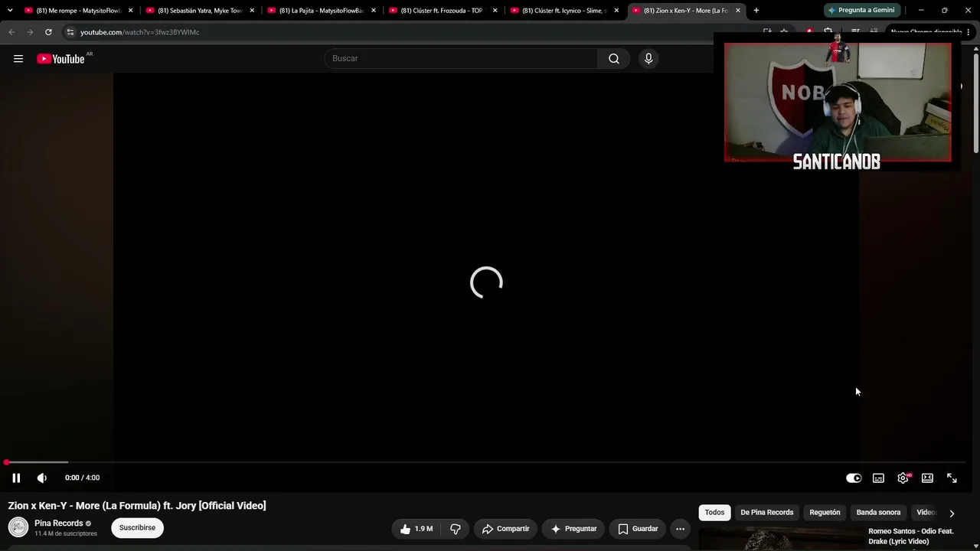Open the tab search dropdown arrow
Image resolution: width=980 pixels, height=551 pixels.
pos(10,10)
